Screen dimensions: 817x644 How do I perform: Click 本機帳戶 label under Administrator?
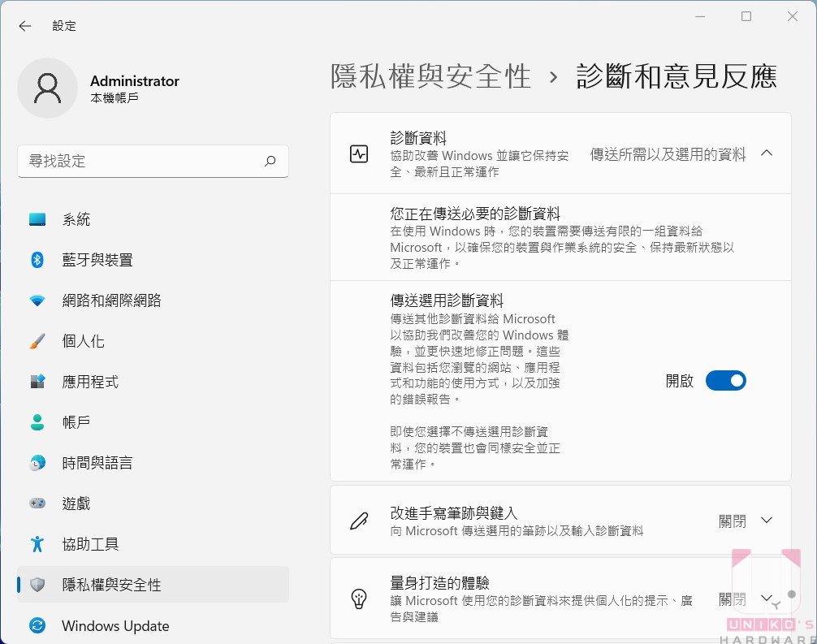(x=115, y=98)
